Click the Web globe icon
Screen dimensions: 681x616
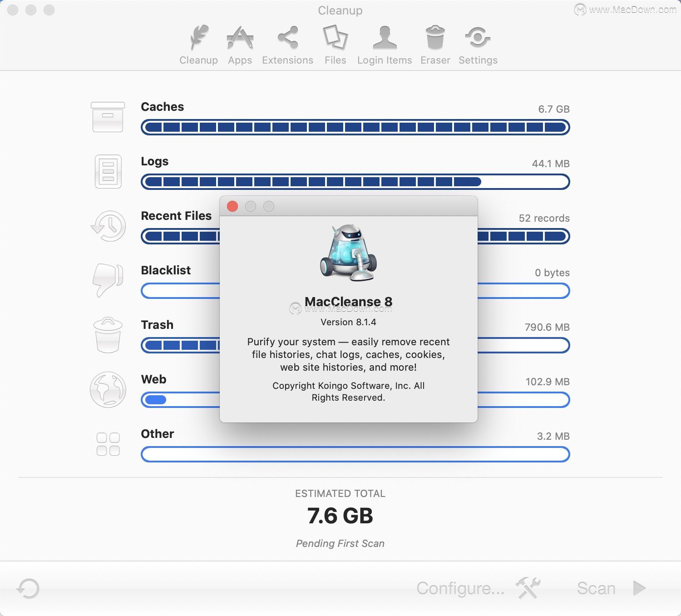click(x=108, y=389)
